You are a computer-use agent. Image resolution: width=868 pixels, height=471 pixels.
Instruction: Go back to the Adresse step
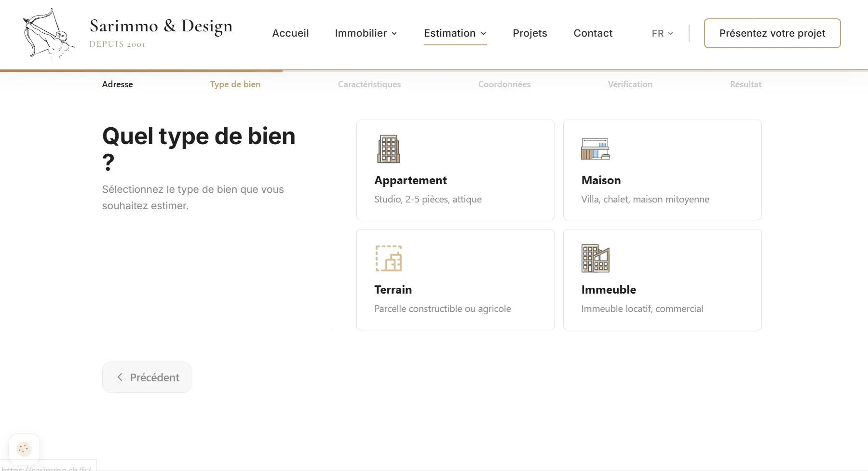[117, 84]
